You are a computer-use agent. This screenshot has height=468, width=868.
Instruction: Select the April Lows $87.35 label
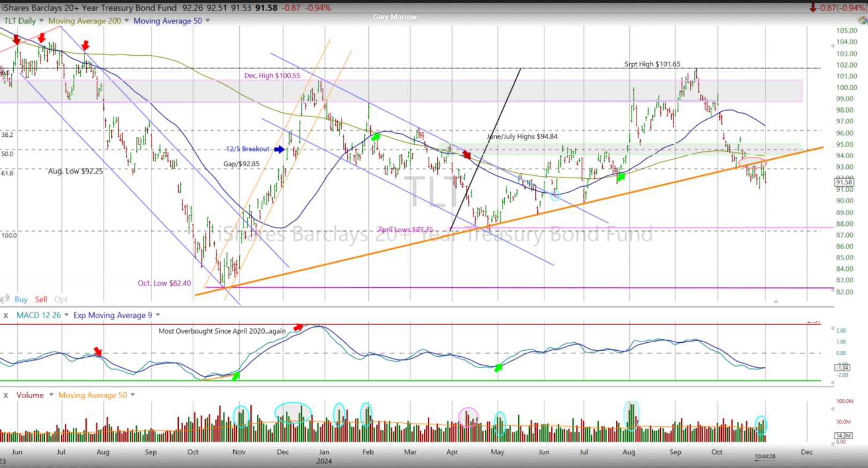point(405,229)
